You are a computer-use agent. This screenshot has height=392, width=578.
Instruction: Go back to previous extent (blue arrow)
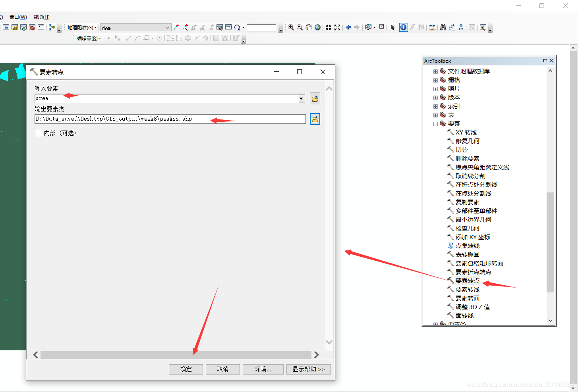348,27
